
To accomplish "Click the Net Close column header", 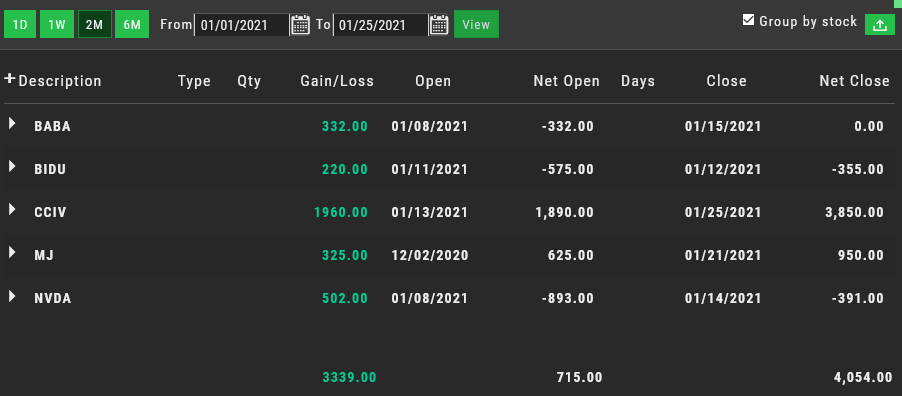I will (855, 81).
